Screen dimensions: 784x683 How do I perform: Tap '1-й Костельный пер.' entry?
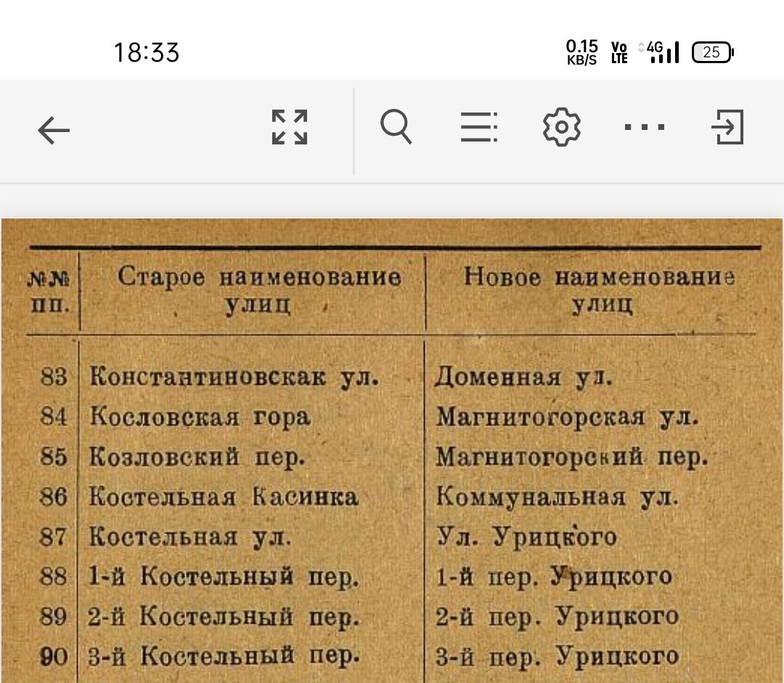(x=224, y=576)
